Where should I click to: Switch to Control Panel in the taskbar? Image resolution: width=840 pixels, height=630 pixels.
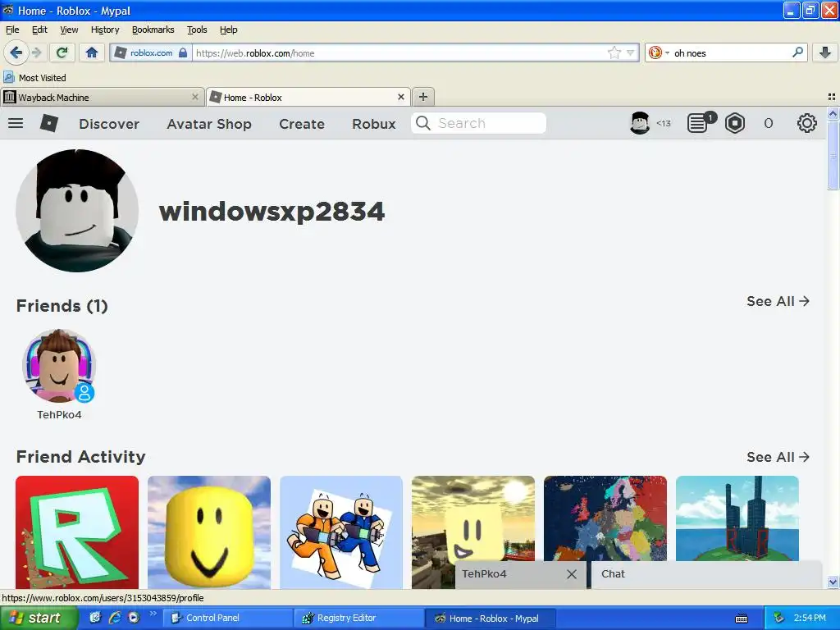click(228, 618)
